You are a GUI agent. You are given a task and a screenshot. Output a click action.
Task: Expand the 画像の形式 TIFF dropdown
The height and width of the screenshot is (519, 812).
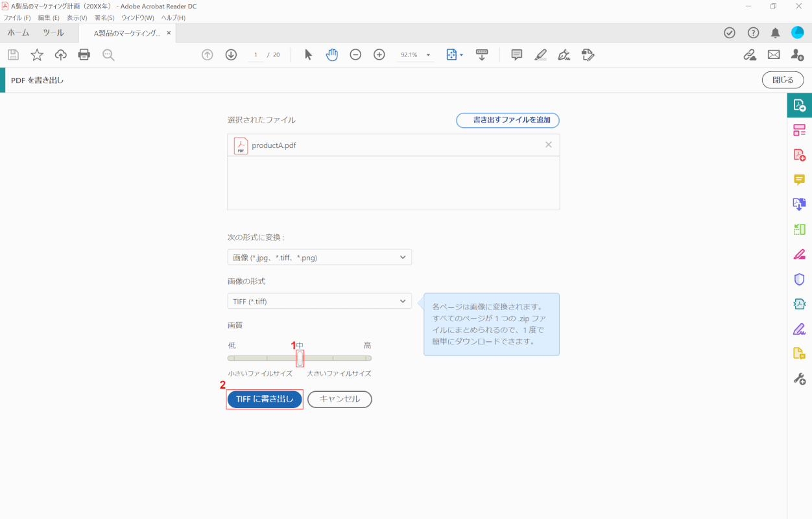(x=319, y=301)
